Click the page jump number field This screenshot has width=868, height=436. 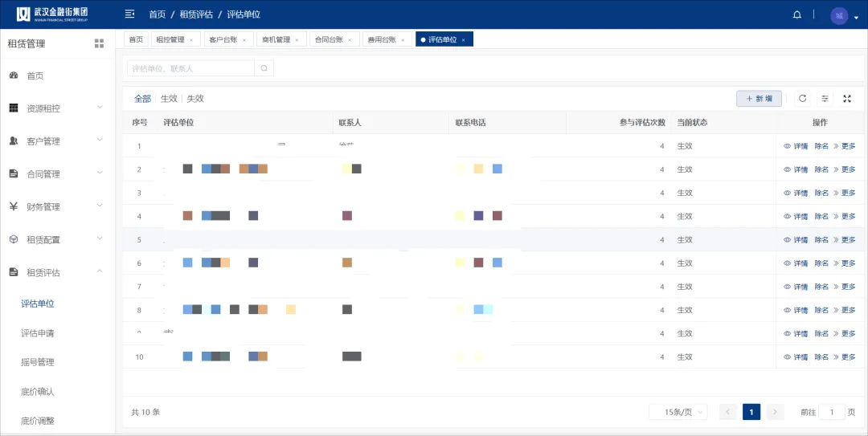click(832, 412)
